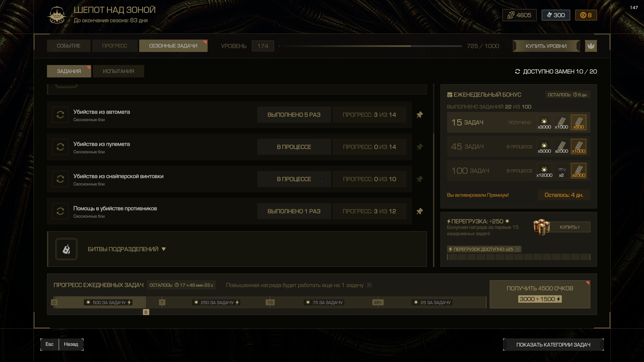
Task: Replace the 'Убийства из автомата' task via refresh icon
Action: pos(60,115)
